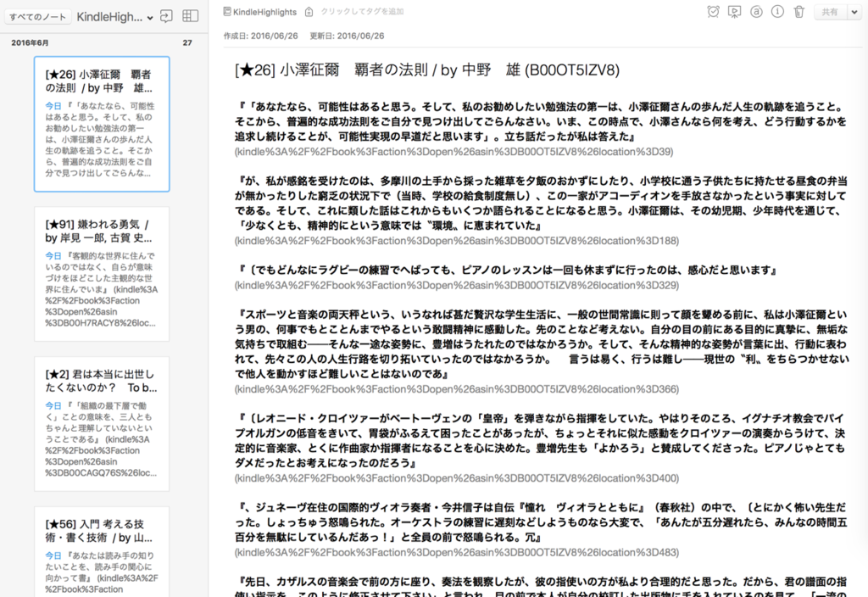Image resolution: width=868 pixels, height=597 pixels.
Task: Click the すべてのノート button
Action: click(x=37, y=17)
